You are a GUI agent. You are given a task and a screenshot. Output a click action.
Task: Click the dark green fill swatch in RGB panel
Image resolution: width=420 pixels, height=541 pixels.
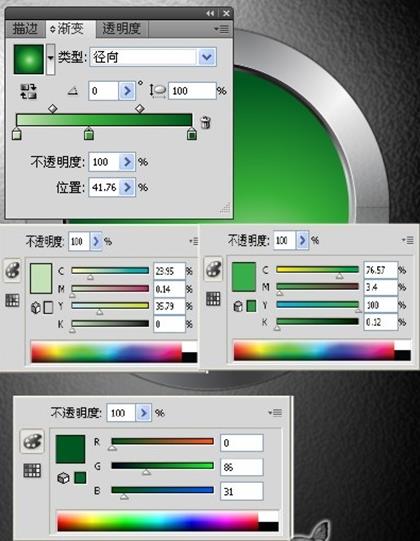[70, 449]
